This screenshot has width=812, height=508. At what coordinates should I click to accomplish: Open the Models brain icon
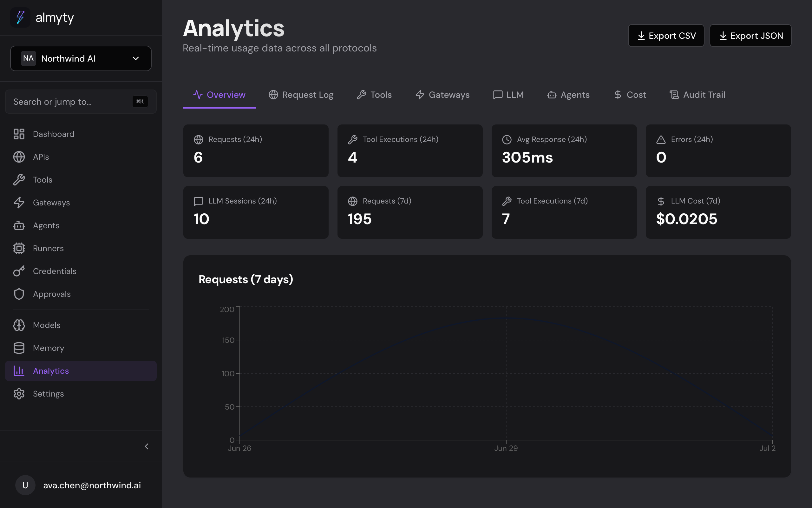click(x=19, y=325)
